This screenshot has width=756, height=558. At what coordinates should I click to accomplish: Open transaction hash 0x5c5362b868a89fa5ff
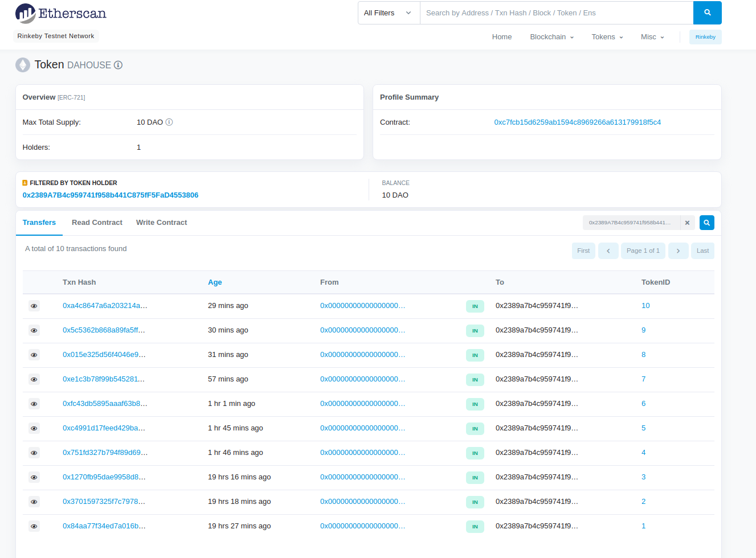pyautogui.click(x=104, y=330)
